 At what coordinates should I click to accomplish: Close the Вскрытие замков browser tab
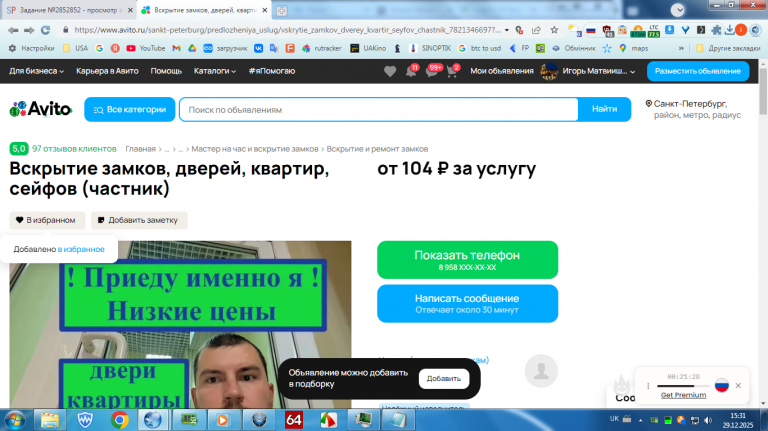pos(264,10)
